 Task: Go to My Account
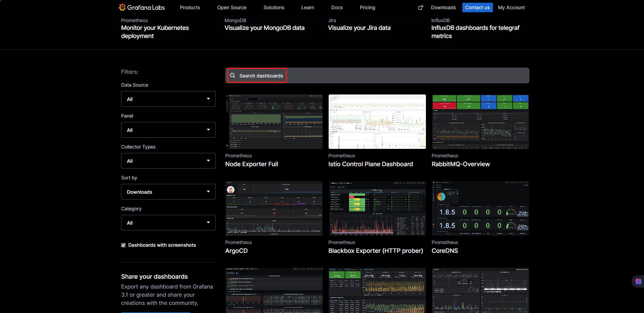click(511, 7)
